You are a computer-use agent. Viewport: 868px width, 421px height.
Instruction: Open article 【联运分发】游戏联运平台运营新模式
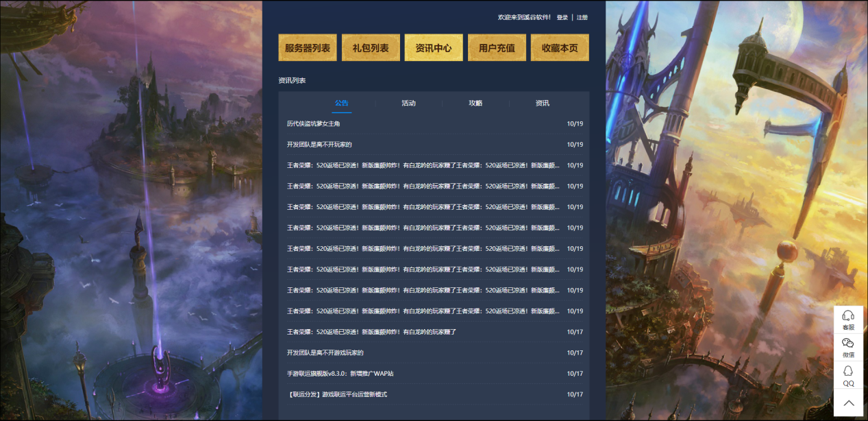(x=337, y=394)
